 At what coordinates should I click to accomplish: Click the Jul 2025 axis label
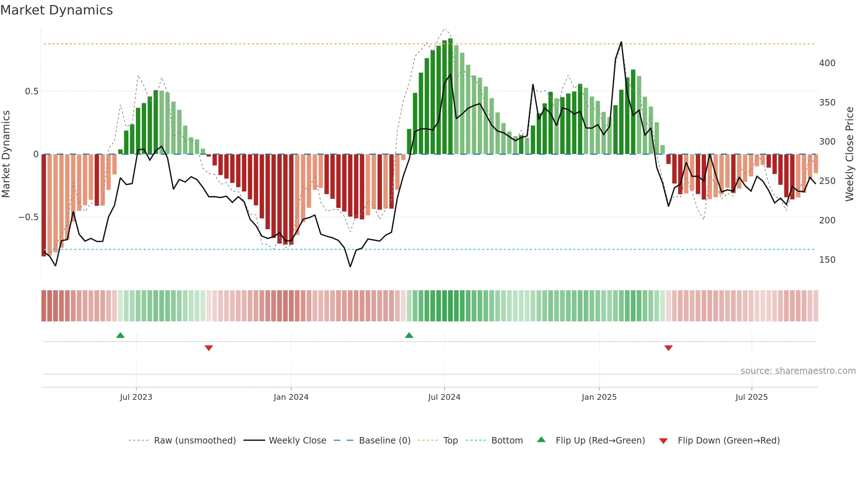(752, 397)
